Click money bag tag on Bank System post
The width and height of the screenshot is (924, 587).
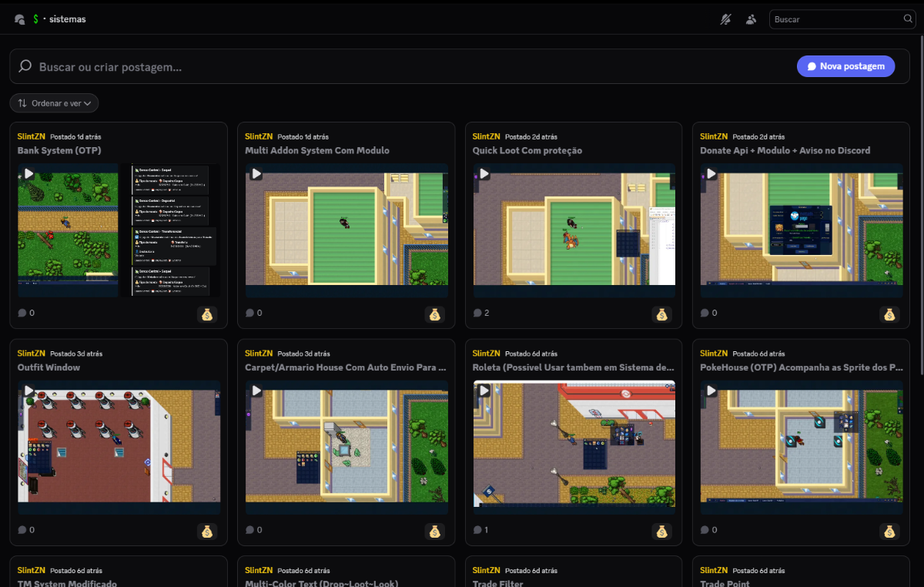coord(208,314)
